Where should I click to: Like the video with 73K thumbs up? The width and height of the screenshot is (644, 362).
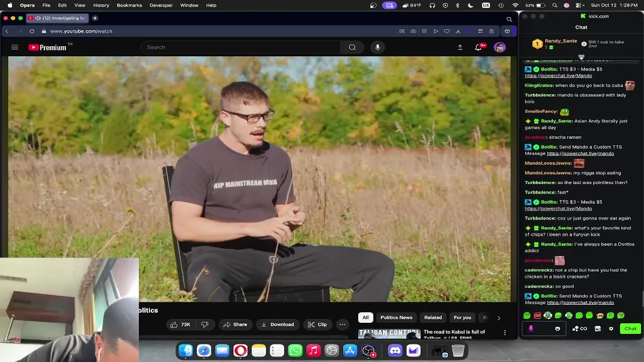[x=181, y=324]
